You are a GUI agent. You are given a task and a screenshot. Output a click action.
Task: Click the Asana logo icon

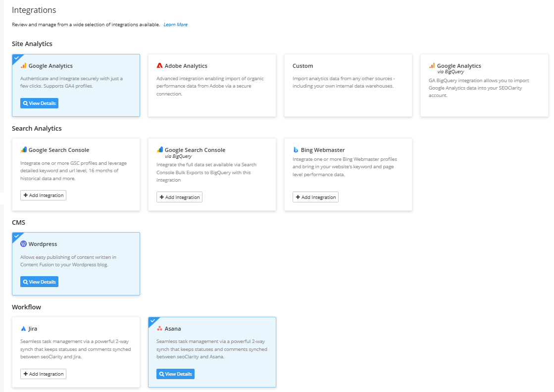(159, 329)
